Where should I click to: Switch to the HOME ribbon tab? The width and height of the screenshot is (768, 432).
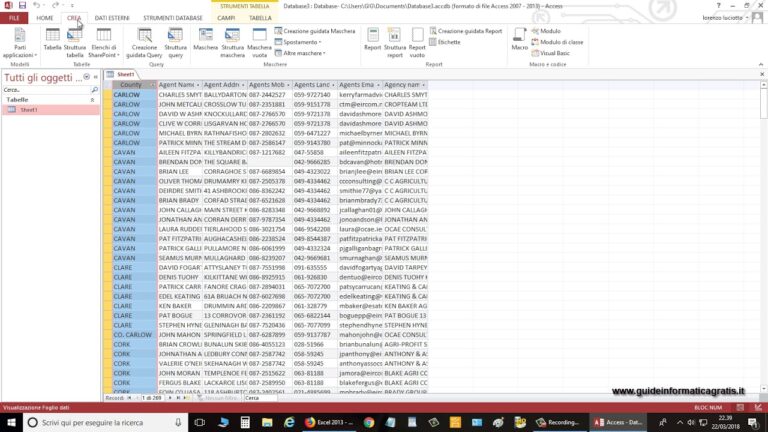click(45, 18)
